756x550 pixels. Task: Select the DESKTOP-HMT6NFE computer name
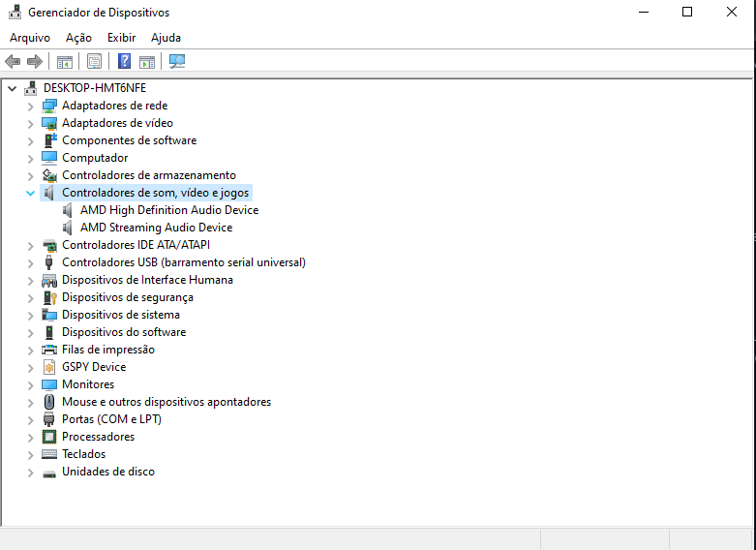pyautogui.click(x=95, y=88)
